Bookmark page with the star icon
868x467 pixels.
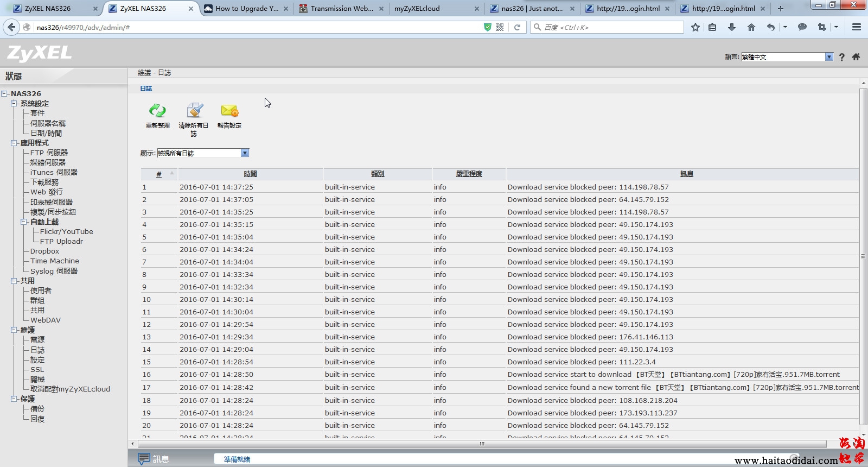[x=695, y=27]
